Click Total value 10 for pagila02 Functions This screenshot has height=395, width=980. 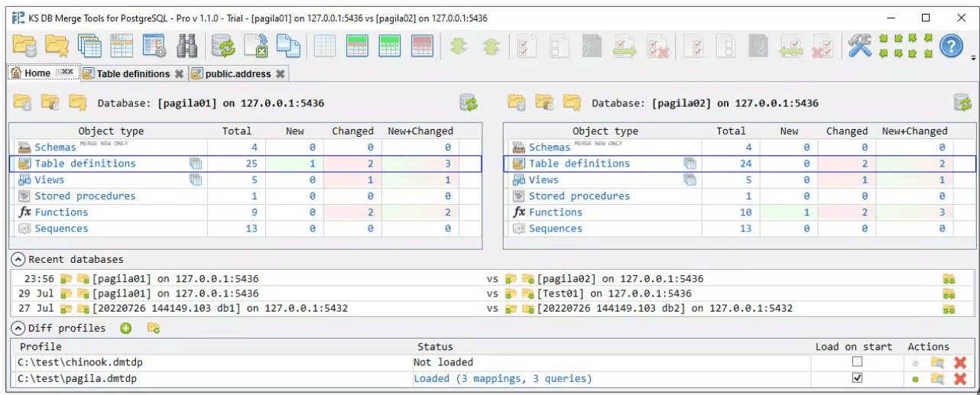tap(746, 212)
